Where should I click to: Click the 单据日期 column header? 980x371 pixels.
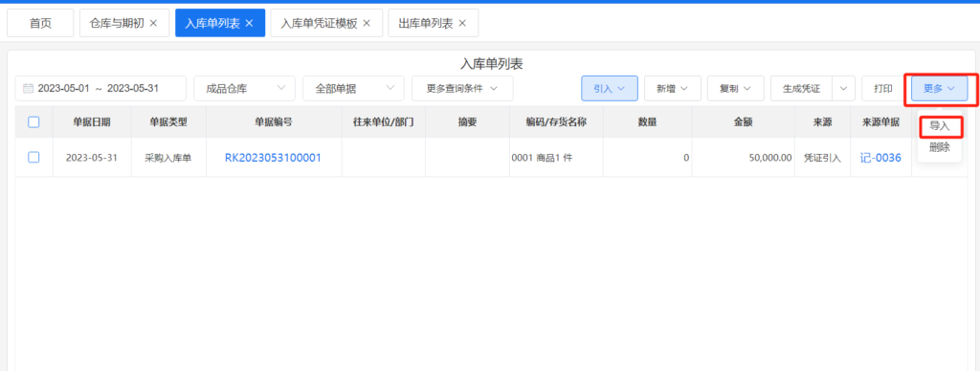92,122
